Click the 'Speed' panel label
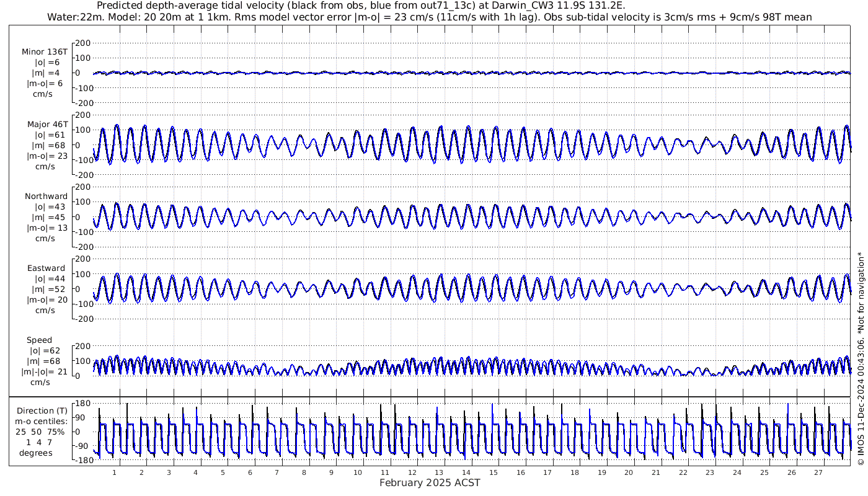Image resolution: width=868 pixels, height=496 pixels. (x=39, y=340)
